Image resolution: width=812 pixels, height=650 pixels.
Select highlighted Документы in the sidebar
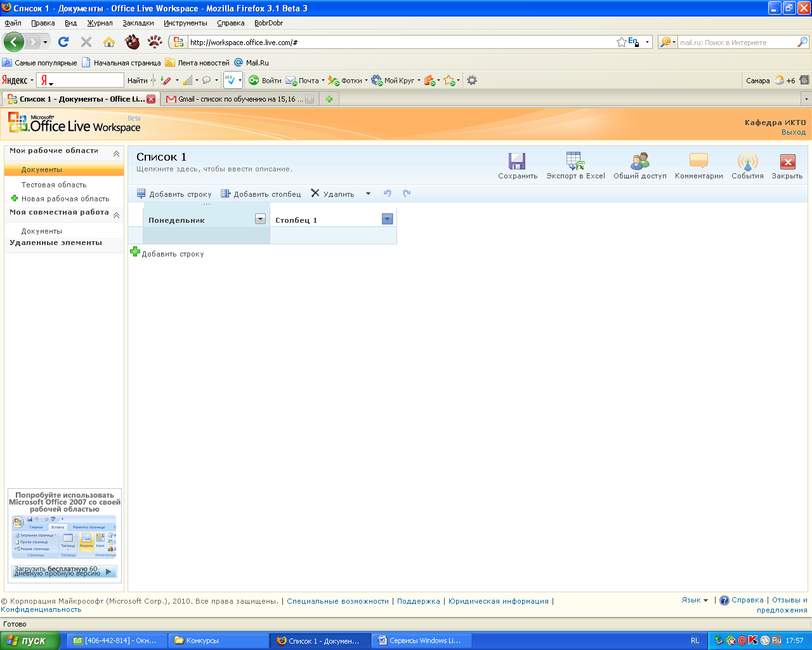point(64,169)
